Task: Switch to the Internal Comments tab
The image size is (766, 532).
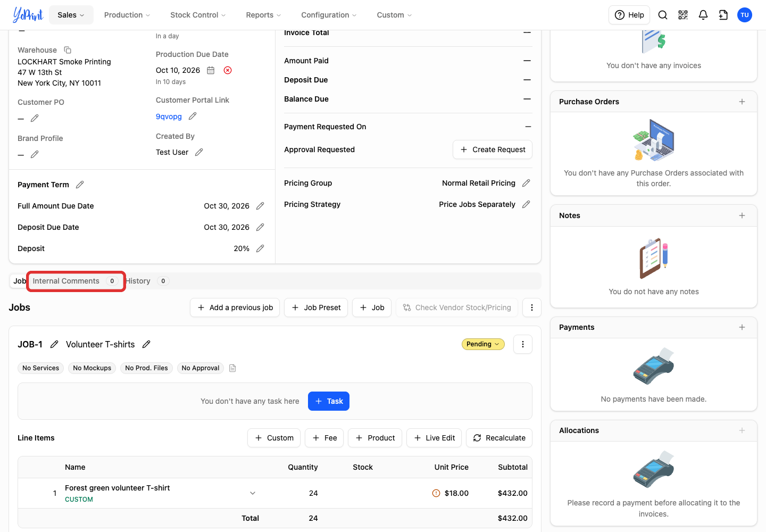Action: 76,281
